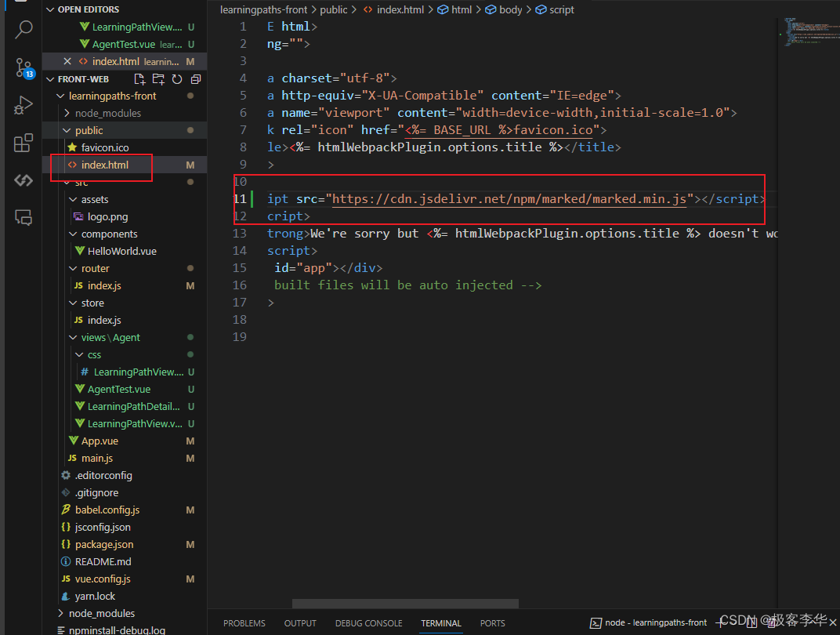This screenshot has width=840, height=635.
Task: Collapse the assets folder
Action: (74, 199)
